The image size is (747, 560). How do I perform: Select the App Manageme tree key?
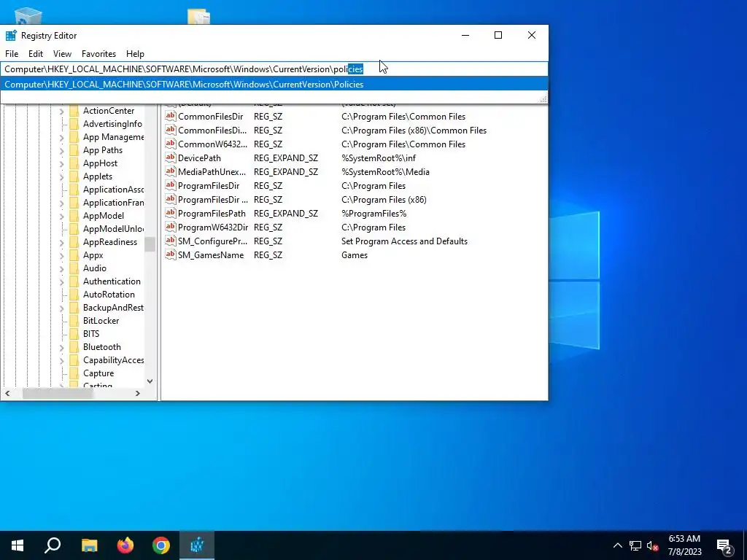pyautogui.click(x=113, y=137)
